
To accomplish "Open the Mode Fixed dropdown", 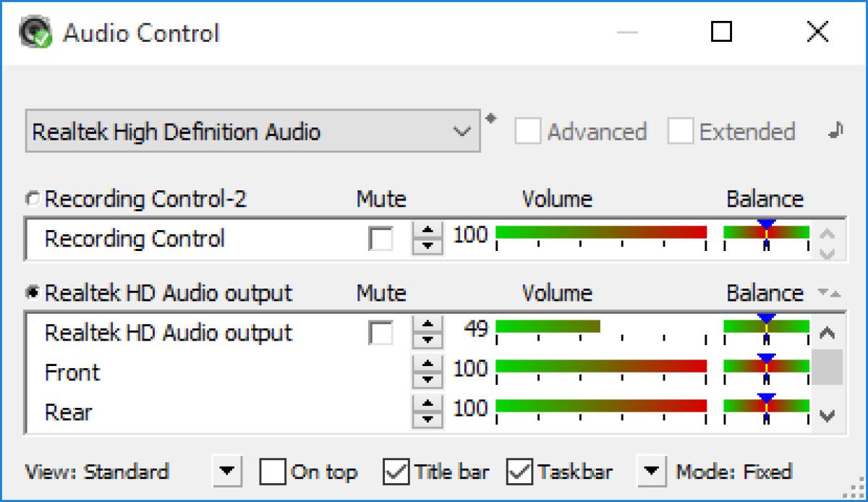I will tap(651, 472).
